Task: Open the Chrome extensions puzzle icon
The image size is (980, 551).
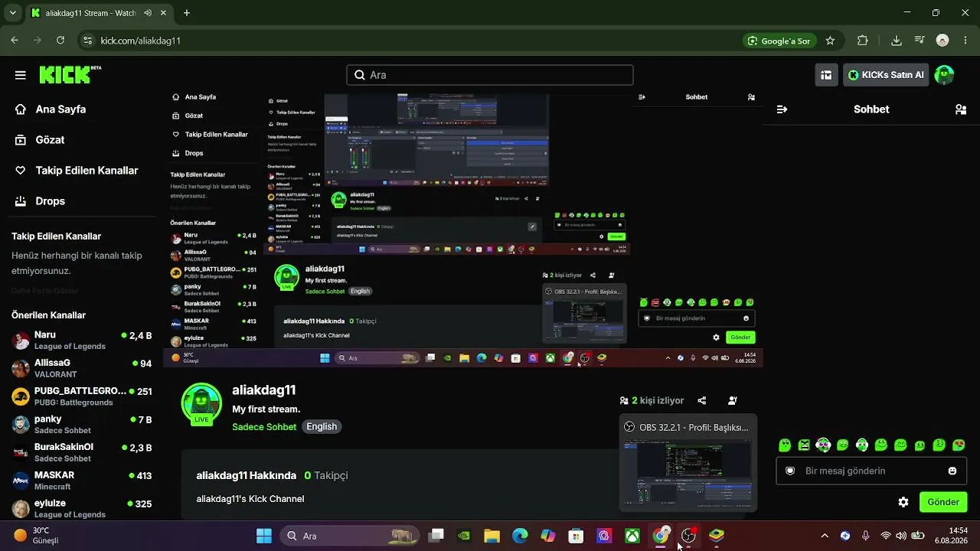Action: (863, 41)
